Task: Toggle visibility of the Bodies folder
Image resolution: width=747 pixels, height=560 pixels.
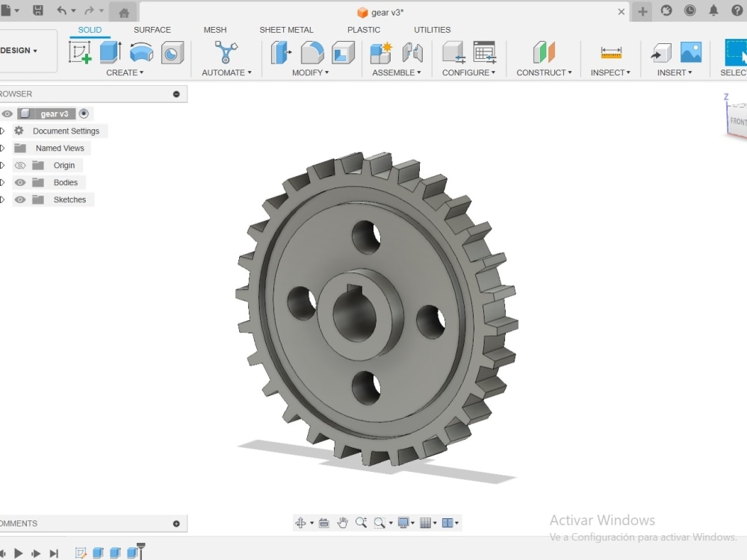Action: 20,182
